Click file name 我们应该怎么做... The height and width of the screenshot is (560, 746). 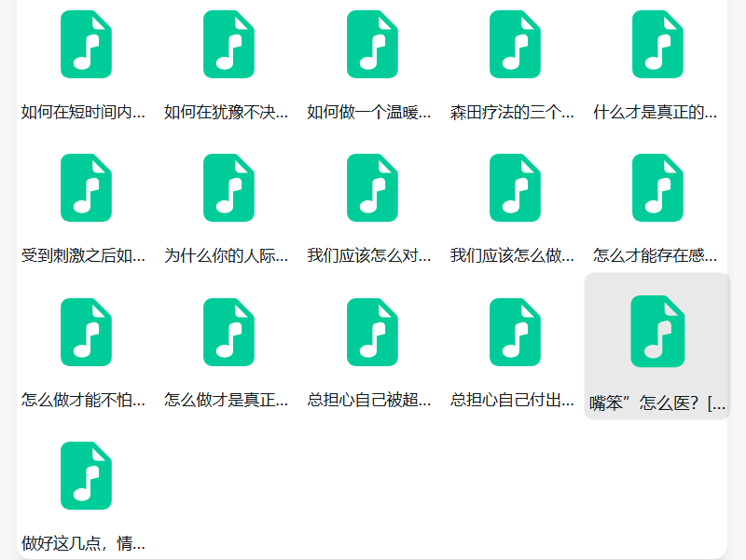[512, 255]
